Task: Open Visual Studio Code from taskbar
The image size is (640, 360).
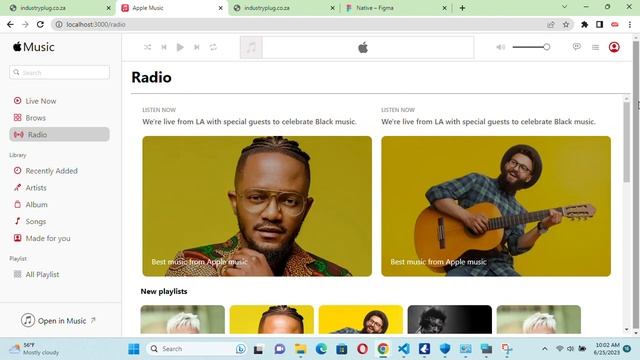Action: tap(404, 349)
